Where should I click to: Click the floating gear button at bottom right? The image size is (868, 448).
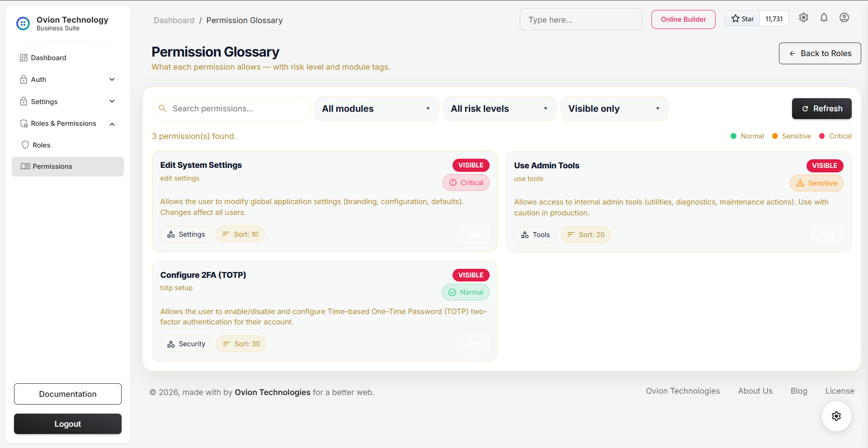pyautogui.click(x=836, y=416)
